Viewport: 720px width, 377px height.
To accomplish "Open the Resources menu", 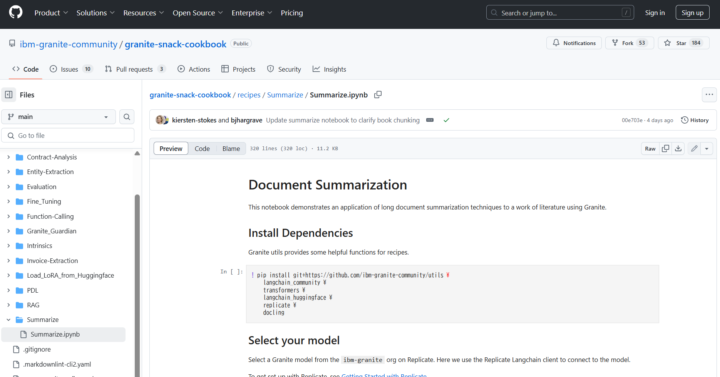I will (x=143, y=13).
